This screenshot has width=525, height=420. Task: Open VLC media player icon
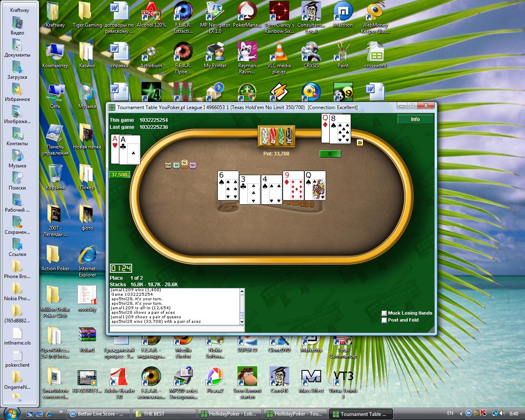click(x=279, y=58)
